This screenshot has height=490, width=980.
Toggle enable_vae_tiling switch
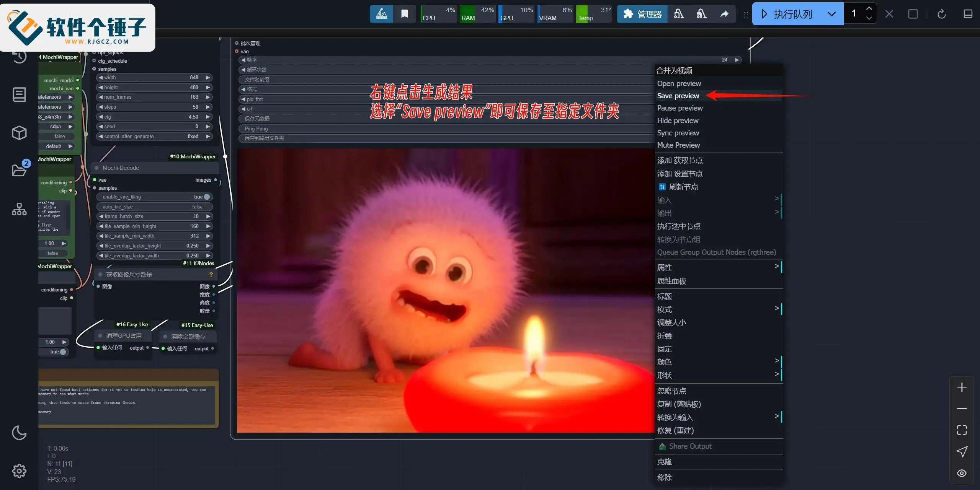(x=154, y=197)
